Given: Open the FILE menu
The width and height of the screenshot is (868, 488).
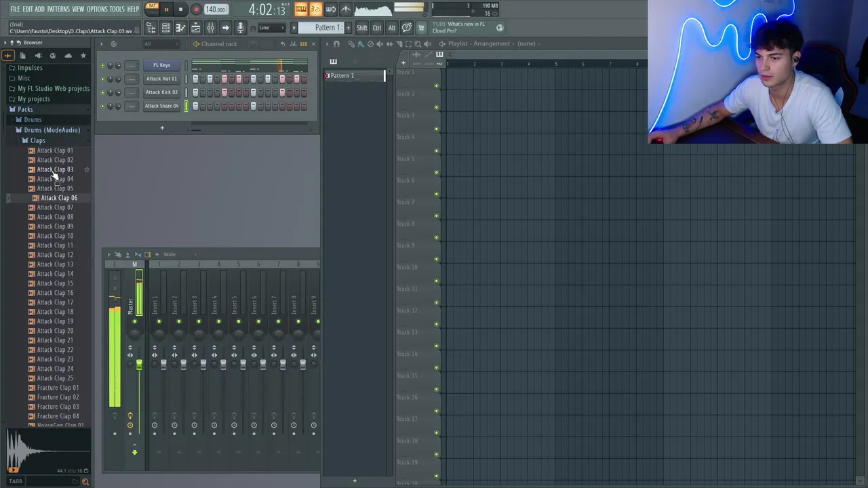Looking at the screenshot, I should (15, 9).
